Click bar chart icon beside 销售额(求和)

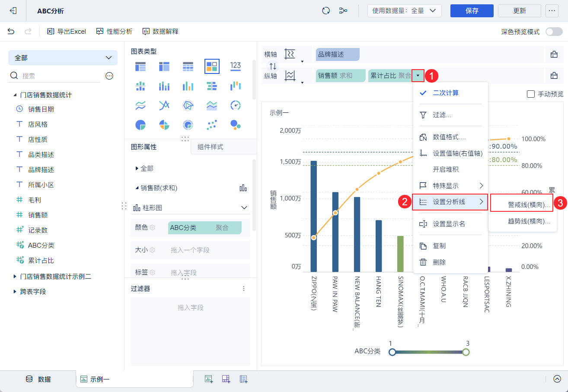243,188
